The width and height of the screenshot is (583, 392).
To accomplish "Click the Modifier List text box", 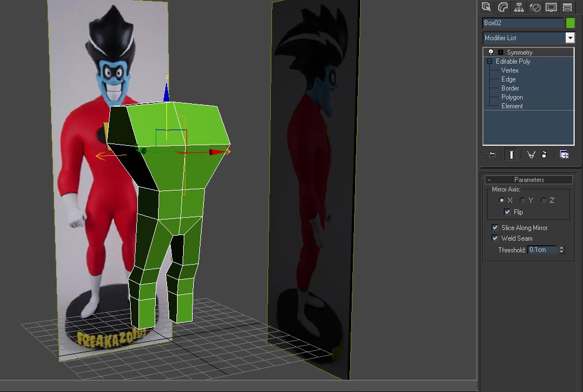I will [x=524, y=37].
